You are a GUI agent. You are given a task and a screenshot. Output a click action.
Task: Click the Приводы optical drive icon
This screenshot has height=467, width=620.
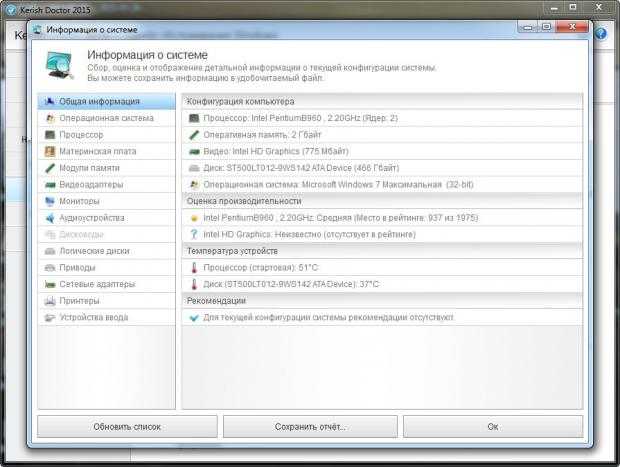(50, 268)
